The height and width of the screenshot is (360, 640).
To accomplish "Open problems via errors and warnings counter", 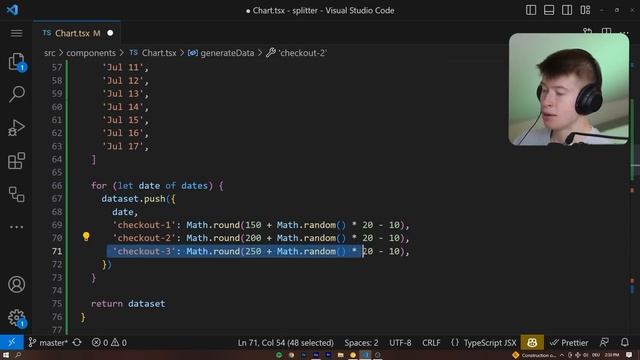I will (x=109, y=342).
